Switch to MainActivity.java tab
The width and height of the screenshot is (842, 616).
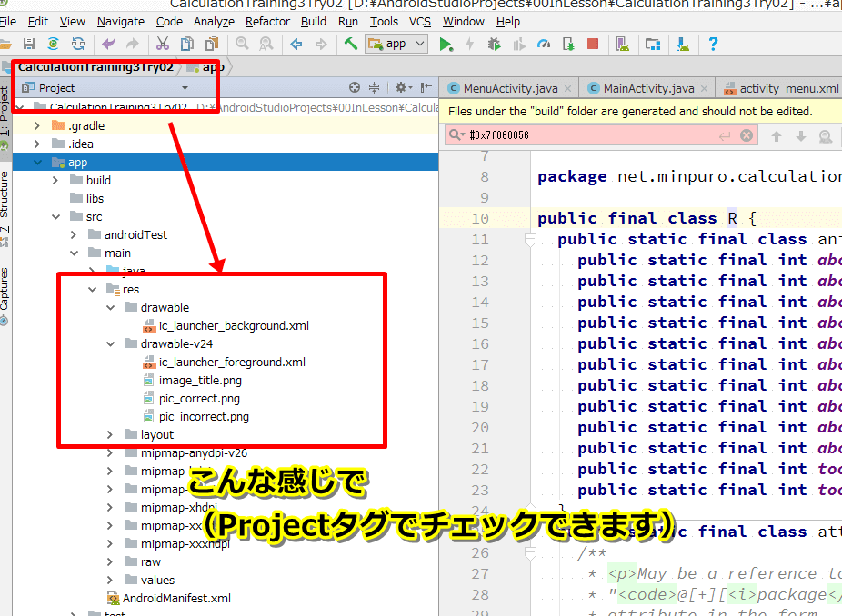(x=648, y=88)
